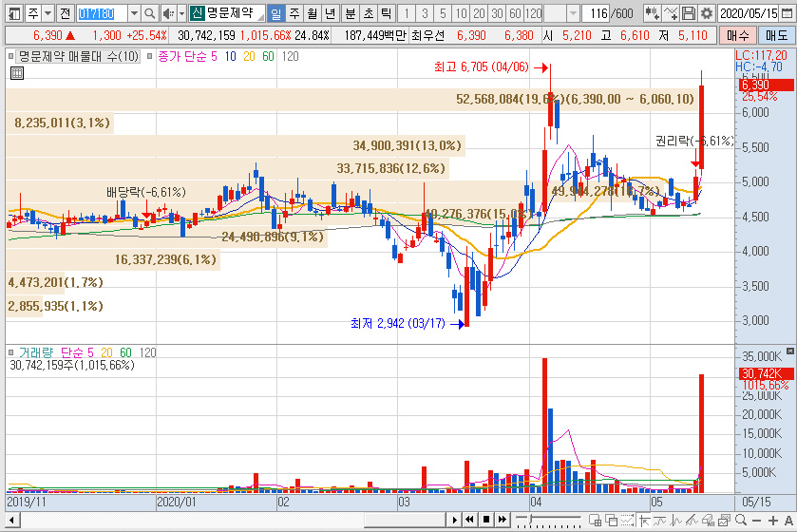Click the table grid icon under chart title
Viewport: 797px width, 532px height.
[x=17, y=73]
